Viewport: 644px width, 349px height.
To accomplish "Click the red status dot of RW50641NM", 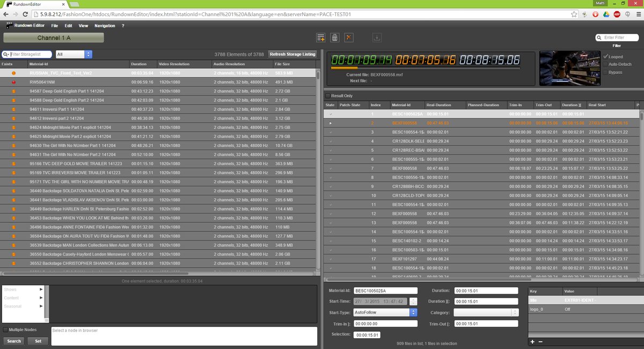I will pos(14,82).
